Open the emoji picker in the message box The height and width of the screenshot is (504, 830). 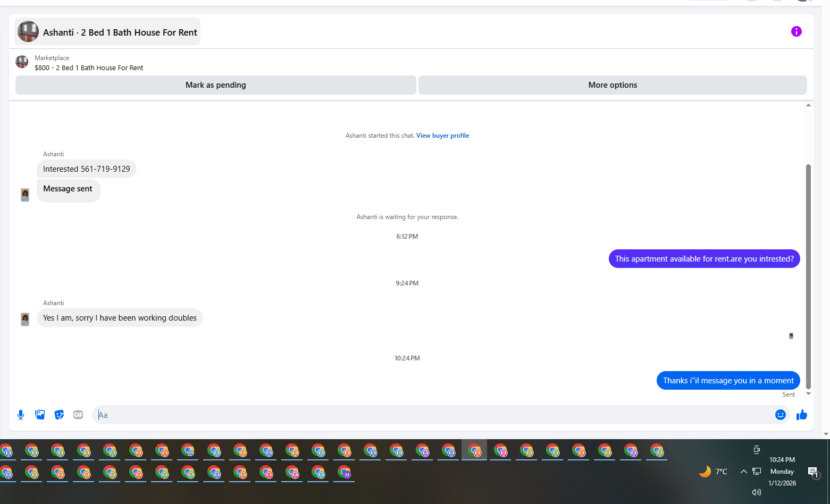pyautogui.click(x=780, y=415)
